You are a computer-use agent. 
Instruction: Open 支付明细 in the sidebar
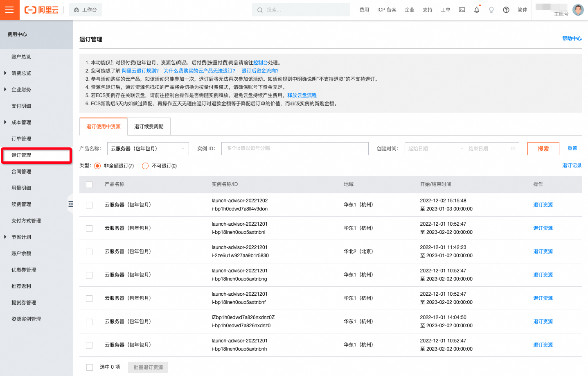pos(21,106)
